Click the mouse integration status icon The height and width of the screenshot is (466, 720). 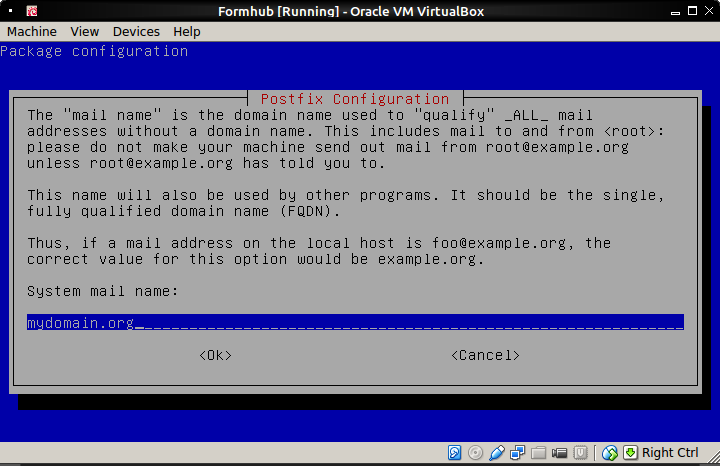610,453
